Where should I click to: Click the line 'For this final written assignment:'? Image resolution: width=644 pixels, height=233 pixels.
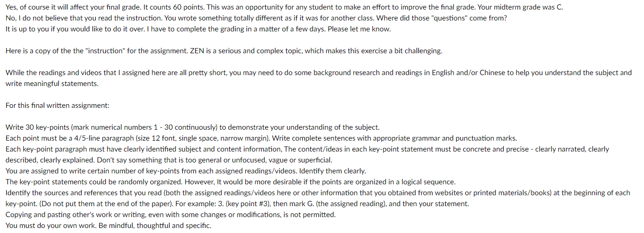pyautogui.click(x=57, y=105)
